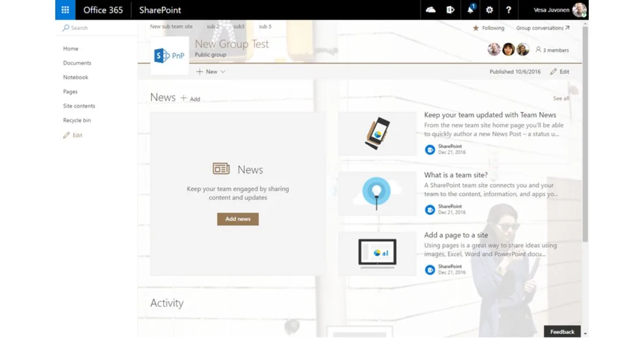Screen dimensions: 644x338
Task: Click Vesa Juvonen's profile picture
Action: (x=580, y=10)
